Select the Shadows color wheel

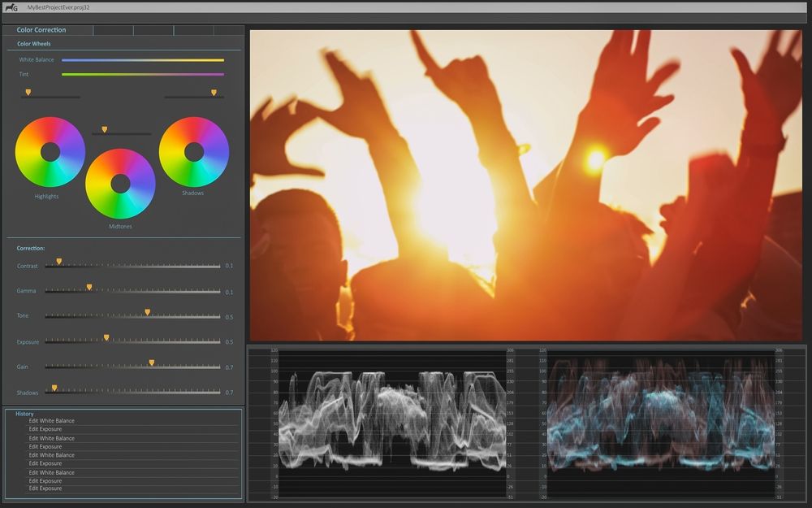pos(194,151)
